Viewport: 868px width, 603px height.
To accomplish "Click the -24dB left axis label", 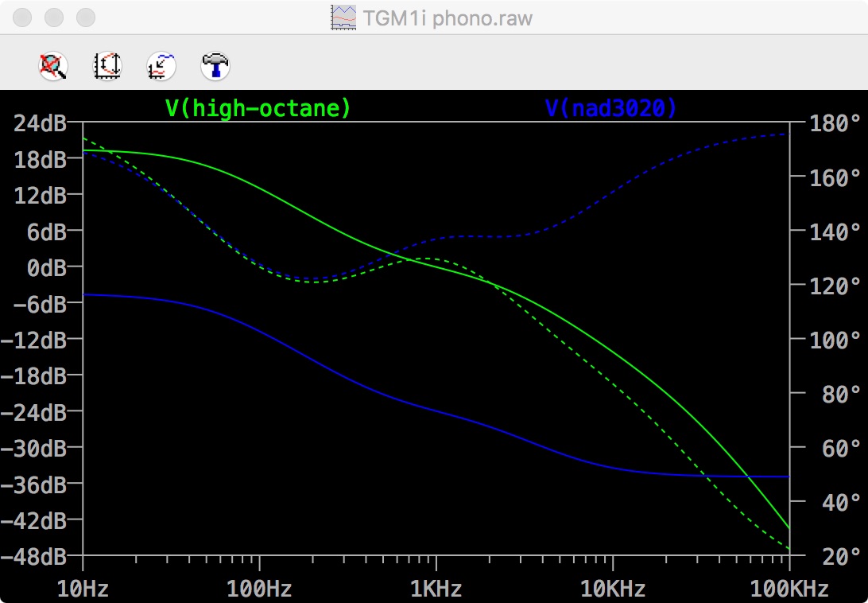I will [33, 412].
